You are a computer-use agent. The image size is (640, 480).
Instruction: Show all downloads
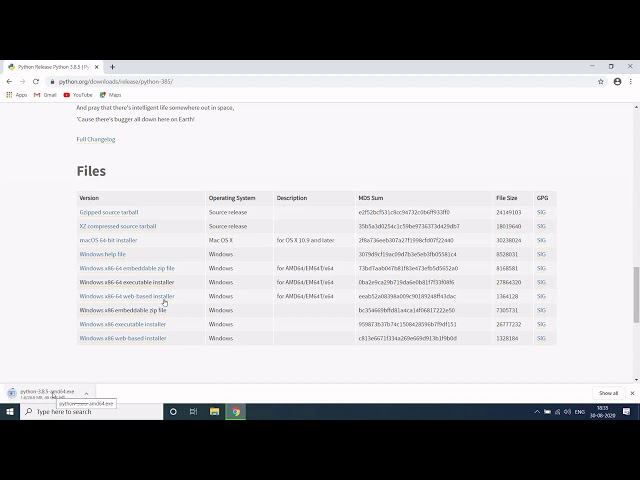click(x=608, y=393)
